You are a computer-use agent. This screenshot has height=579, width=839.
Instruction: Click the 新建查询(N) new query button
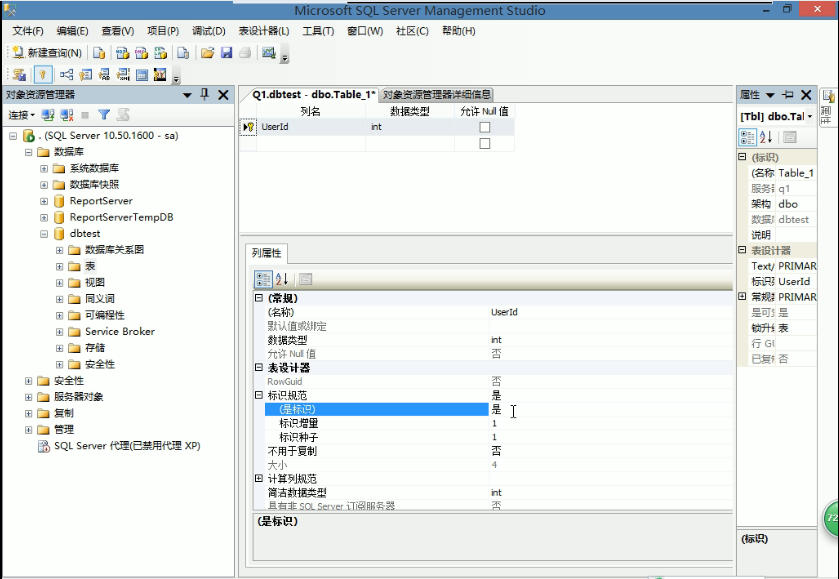click(x=47, y=52)
